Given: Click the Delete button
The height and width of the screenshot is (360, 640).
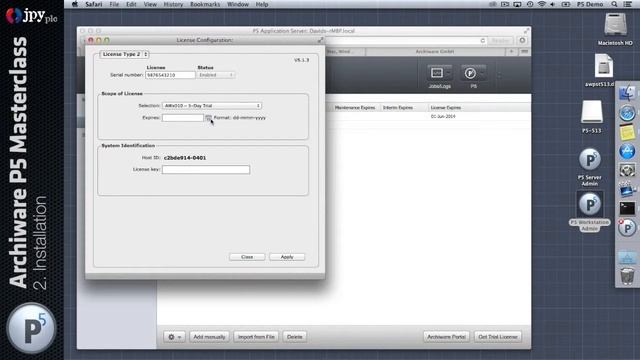Looking at the screenshot, I should (x=295, y=337).
